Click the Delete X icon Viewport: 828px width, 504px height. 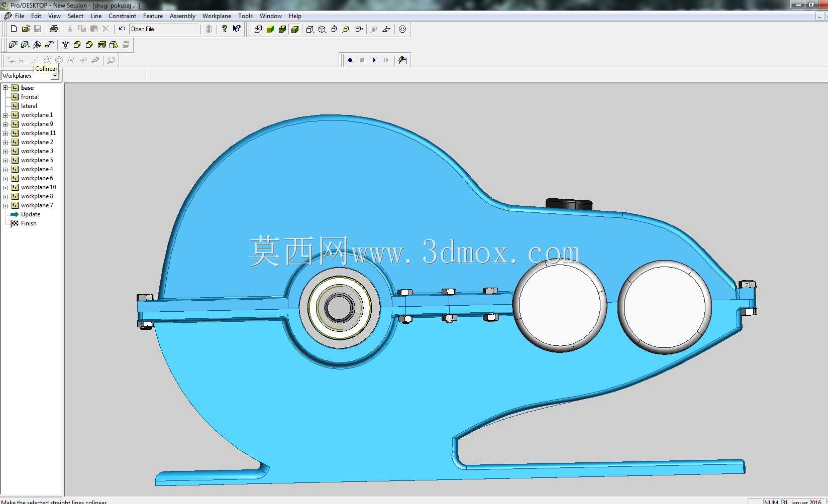(x=106, y=29)
